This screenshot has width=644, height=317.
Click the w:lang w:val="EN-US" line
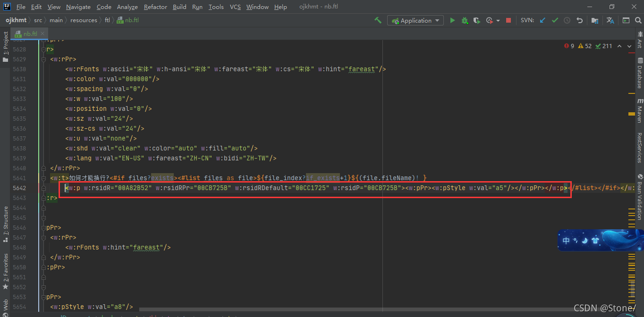(x=171, y=158)
